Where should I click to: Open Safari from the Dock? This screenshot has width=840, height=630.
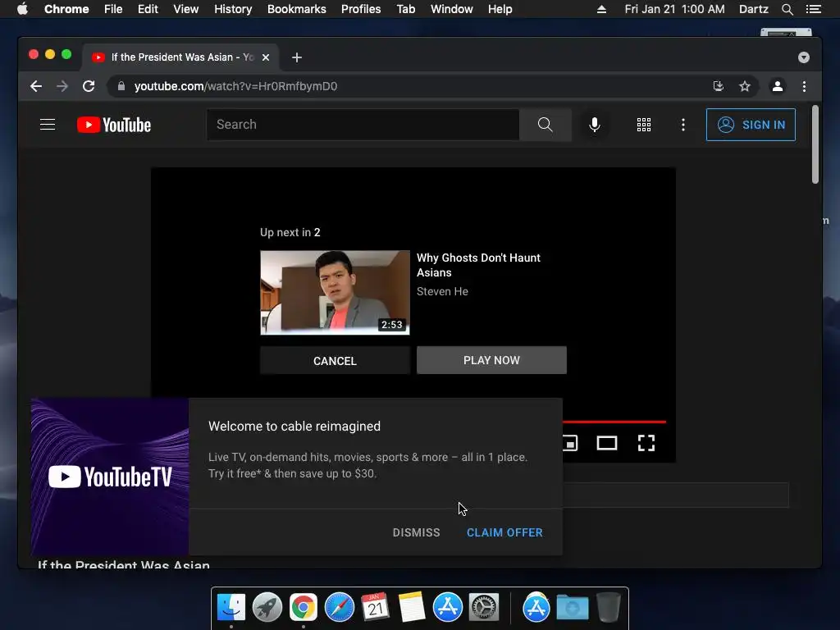coord(339,608)
